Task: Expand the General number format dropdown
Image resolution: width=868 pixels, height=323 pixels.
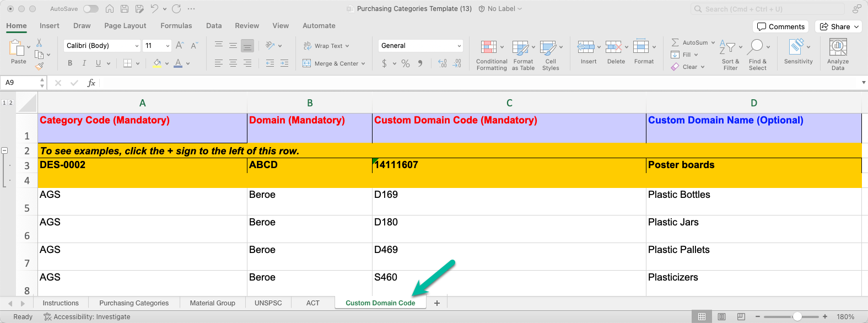Action: [459, 46]
